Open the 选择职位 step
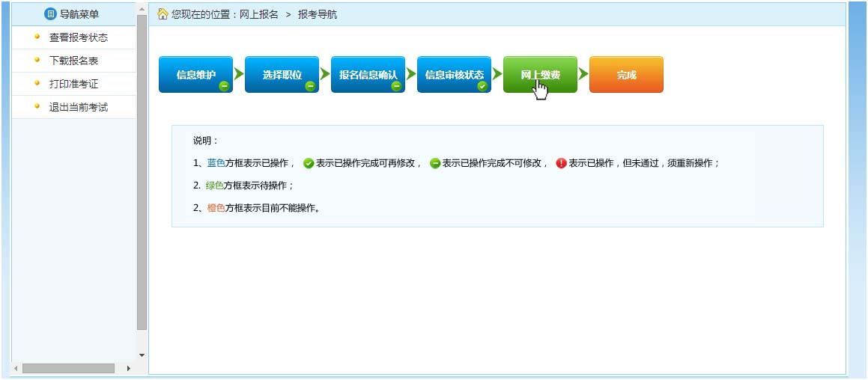The height and width of the screenshot is (380, 868). pos(282,74)
